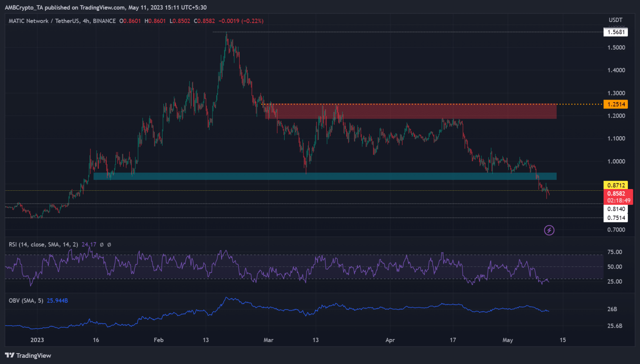Select the teal support zone rectangle

pyautogui.click(x=325, y=176)
